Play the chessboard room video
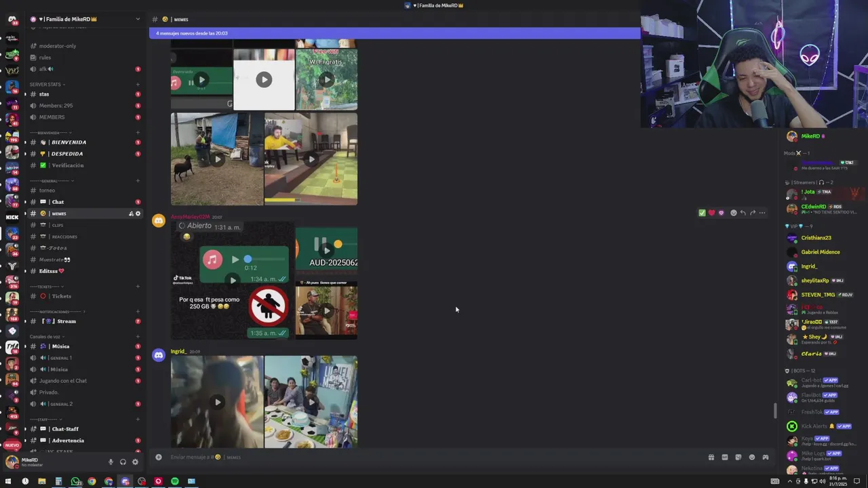 pos(311,159)
